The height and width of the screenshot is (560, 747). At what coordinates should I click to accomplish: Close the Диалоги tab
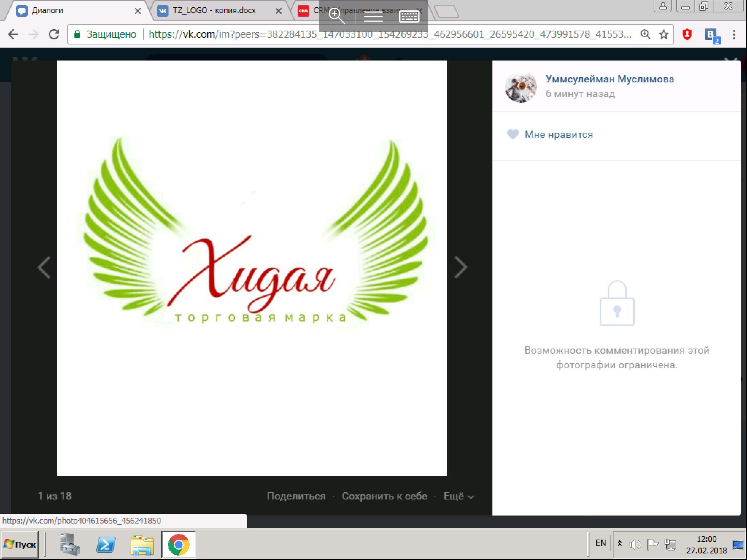(x=138, y=11)
